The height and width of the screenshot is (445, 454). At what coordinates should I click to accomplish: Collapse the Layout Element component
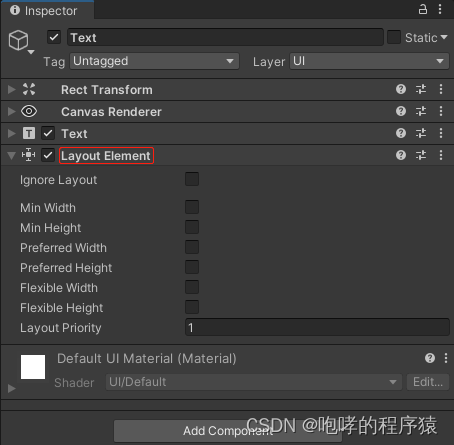(x=12, y=155)
